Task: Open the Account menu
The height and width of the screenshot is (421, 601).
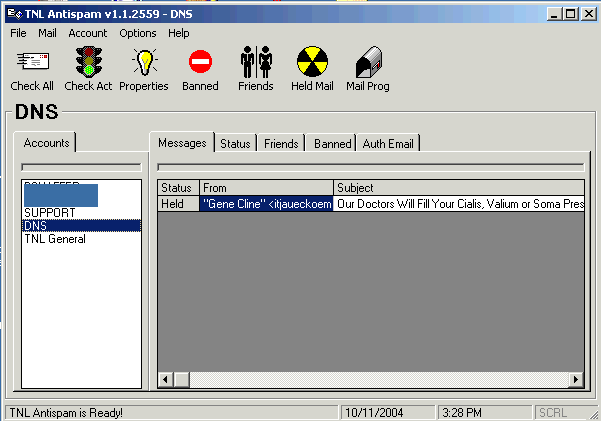Action: 88,33
